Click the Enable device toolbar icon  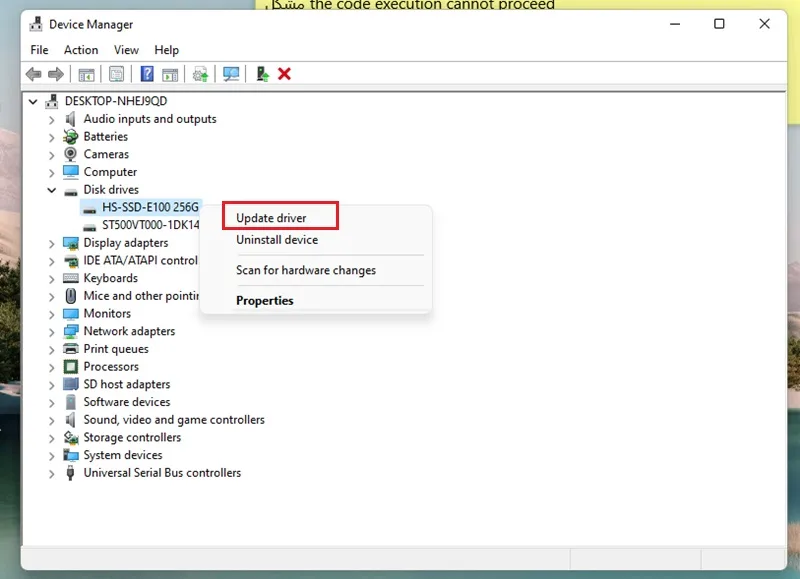(x=262, y=74)
